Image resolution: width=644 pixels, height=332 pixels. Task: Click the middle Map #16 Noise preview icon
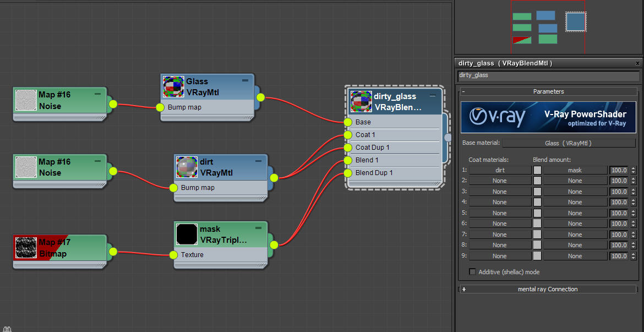26,167
